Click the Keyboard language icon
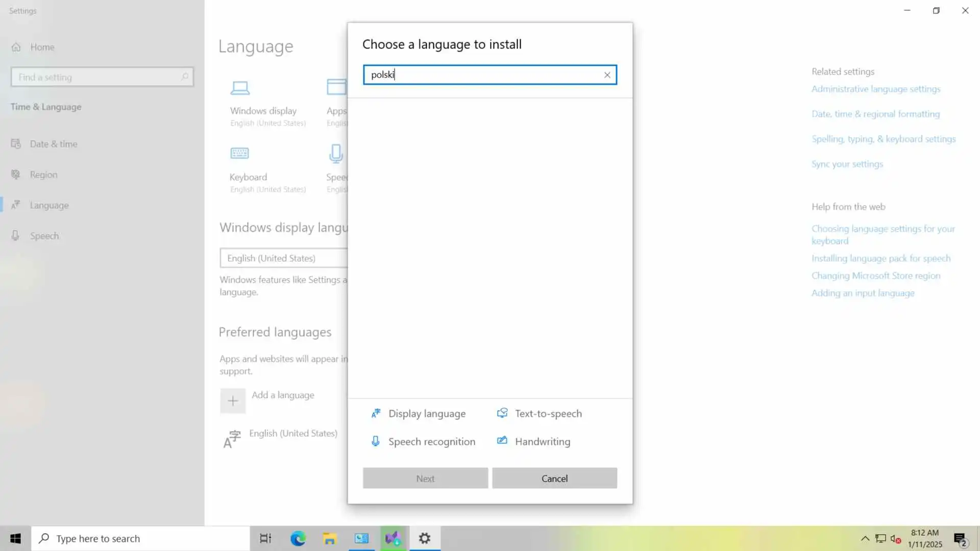Image resolution: width=980 pixels, height=551 pixels. pos(239,153)
